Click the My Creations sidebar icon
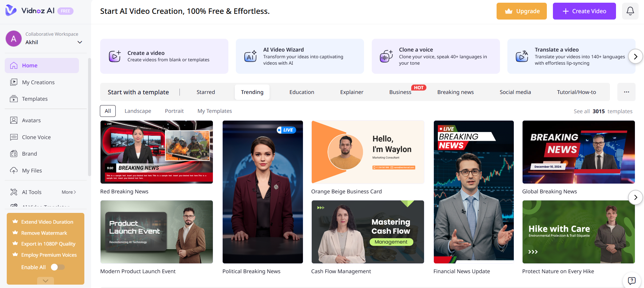 coord(14,82)
